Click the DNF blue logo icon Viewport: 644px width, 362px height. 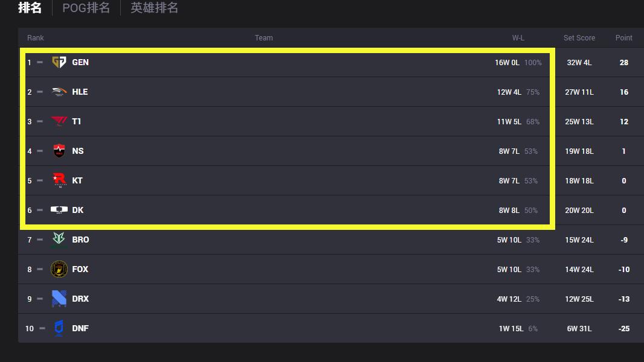59,328
